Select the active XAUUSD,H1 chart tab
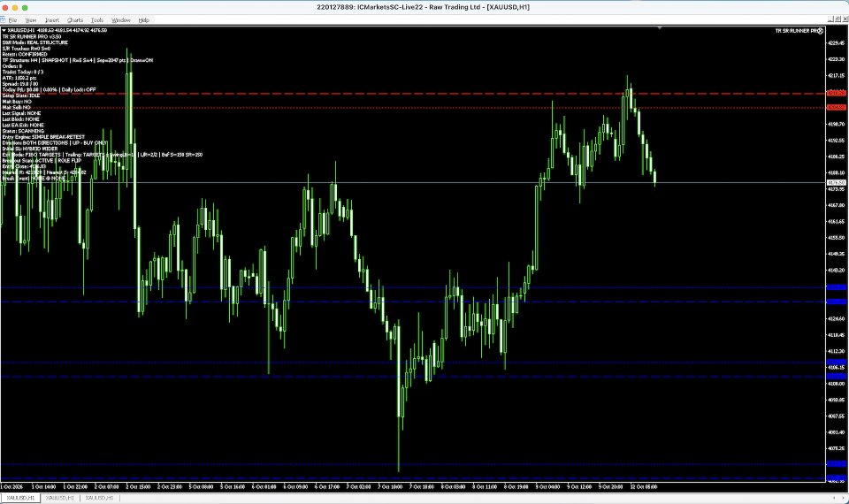 click(x=20, y=498)
